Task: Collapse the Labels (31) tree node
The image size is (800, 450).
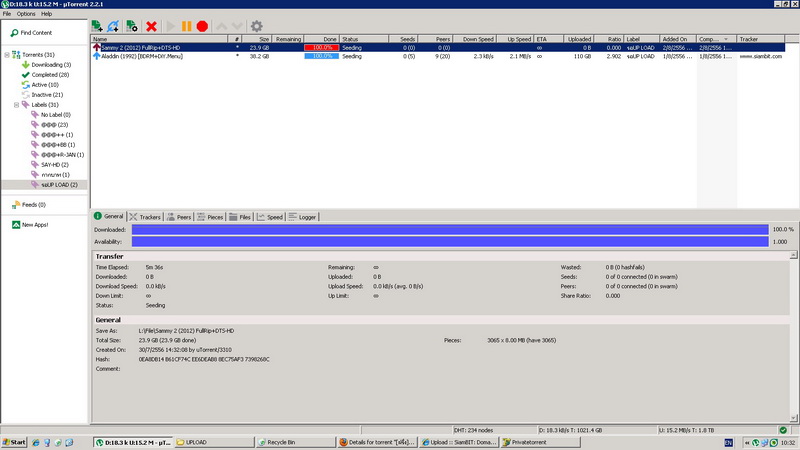Action: point(16,105)
